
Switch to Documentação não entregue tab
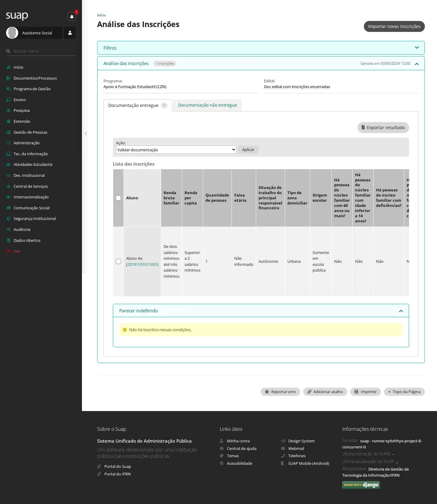pyautogui.click(x=208, y=105)
